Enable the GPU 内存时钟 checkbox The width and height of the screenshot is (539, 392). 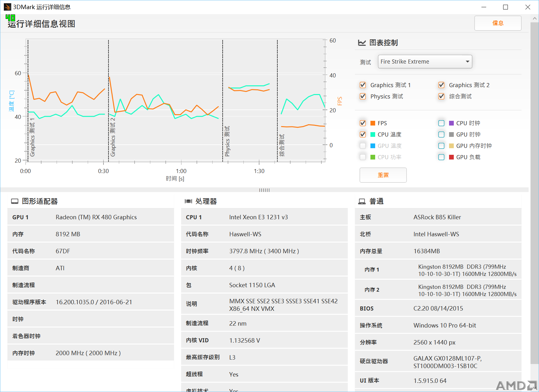click(442, 146)
